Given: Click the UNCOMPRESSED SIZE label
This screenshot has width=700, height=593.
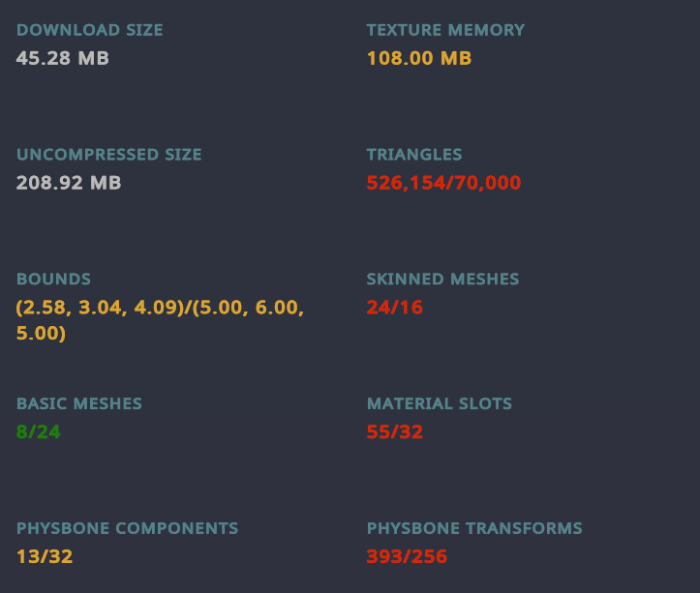Looking at the screenshot, I should (109, 155).
